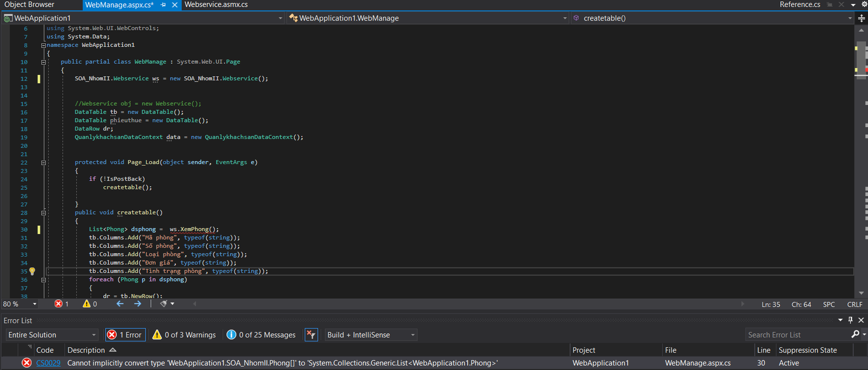Toggle the 1 Error filter
The height and width of the screenshot is (370, 868).
click(x=125, y=335)
